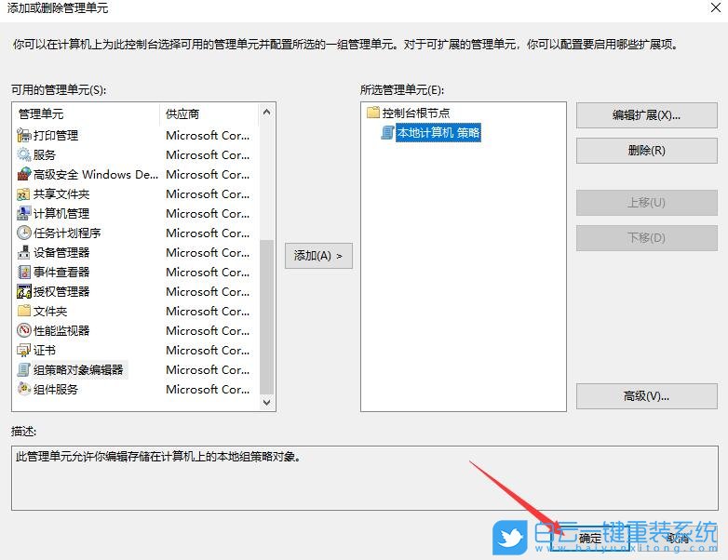The image size is (728, 560).
Task: Select the 设备管理器 icon
Action: coord(24,253)
